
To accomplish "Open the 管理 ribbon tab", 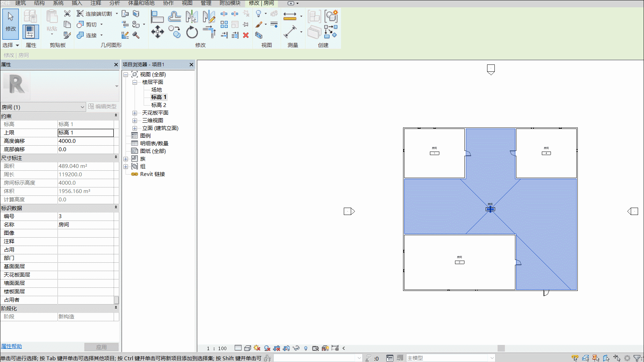I will point(206,3).
